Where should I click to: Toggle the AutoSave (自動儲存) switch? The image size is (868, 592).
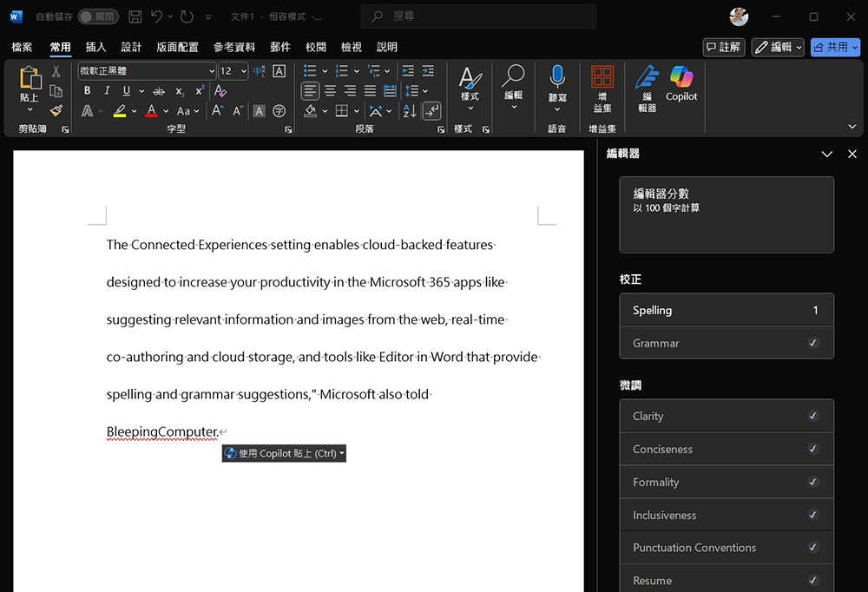pos(98,16)
